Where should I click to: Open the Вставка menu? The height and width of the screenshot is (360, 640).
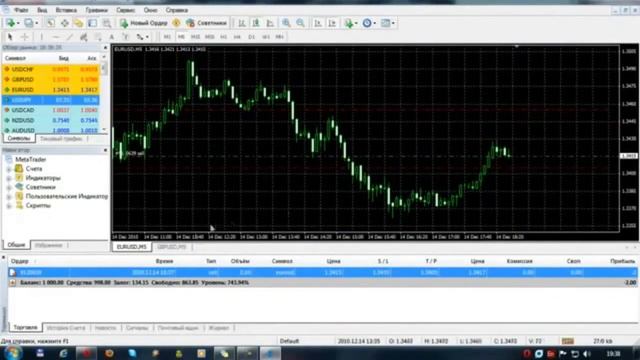pyautogui.click(x=66, y=10)
